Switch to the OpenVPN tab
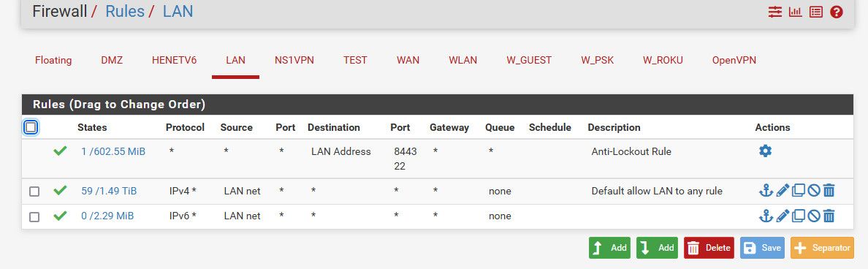868x269 pixels. pyautogui.click(x=734, y=61)
